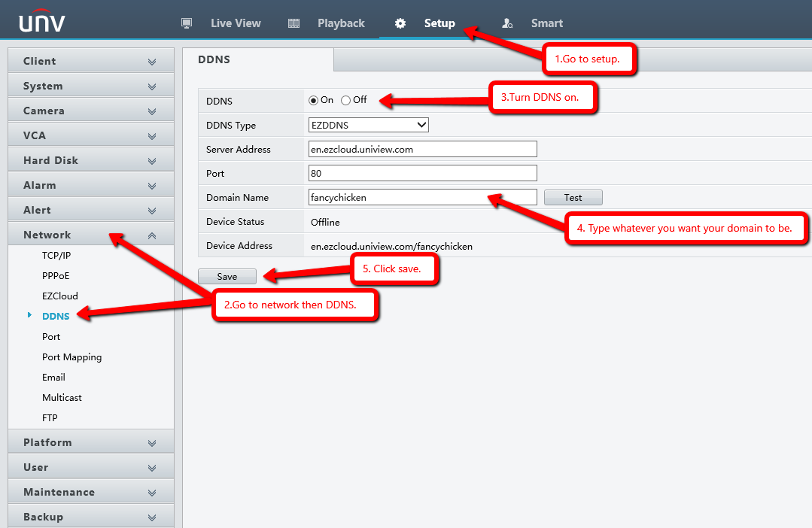Click the Domain Name input field

[422, 197]
